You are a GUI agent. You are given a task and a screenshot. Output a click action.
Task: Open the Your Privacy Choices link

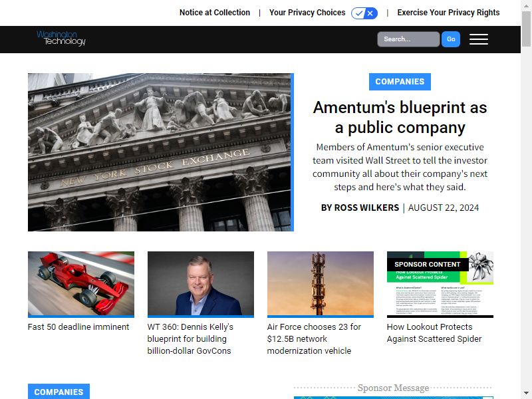tap(307, 13)
